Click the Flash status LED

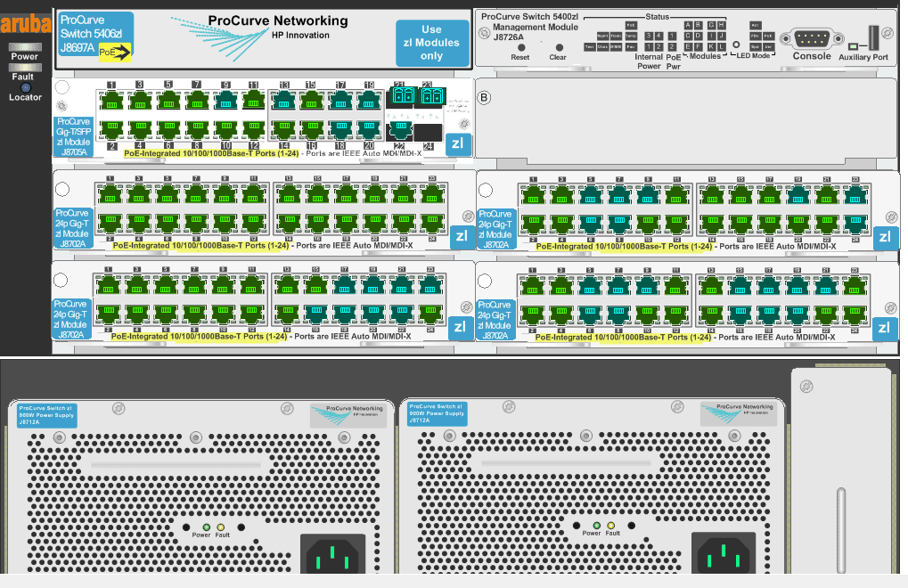(616, 36)
